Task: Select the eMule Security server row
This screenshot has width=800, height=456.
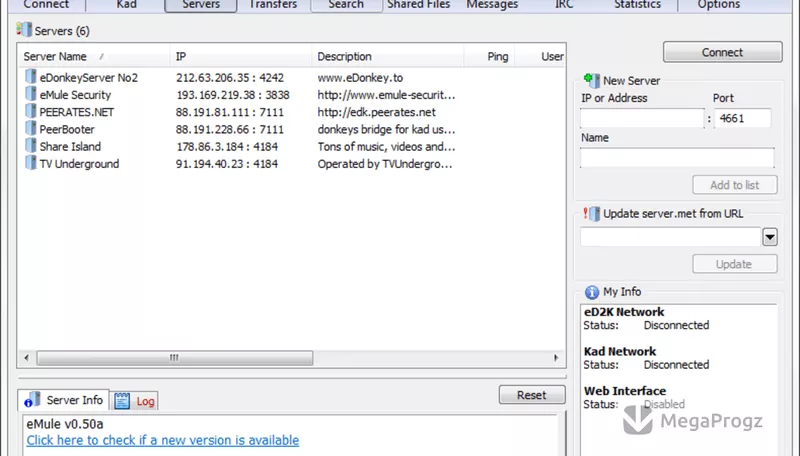Action: point(291,95)
